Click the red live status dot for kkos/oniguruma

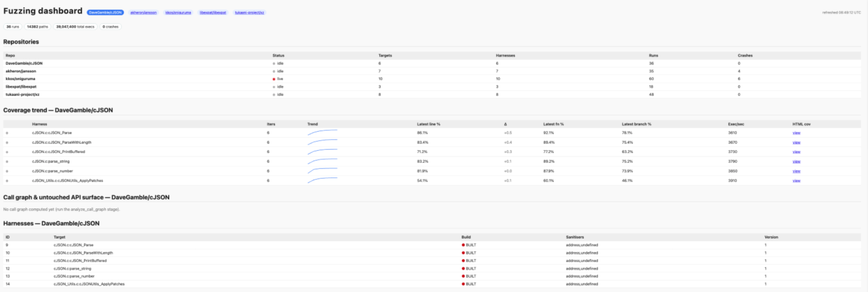274,79
